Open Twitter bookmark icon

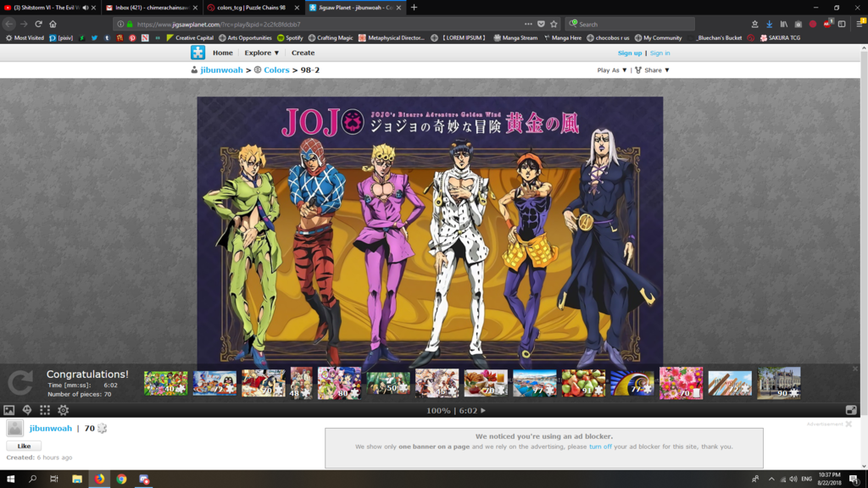95,37
